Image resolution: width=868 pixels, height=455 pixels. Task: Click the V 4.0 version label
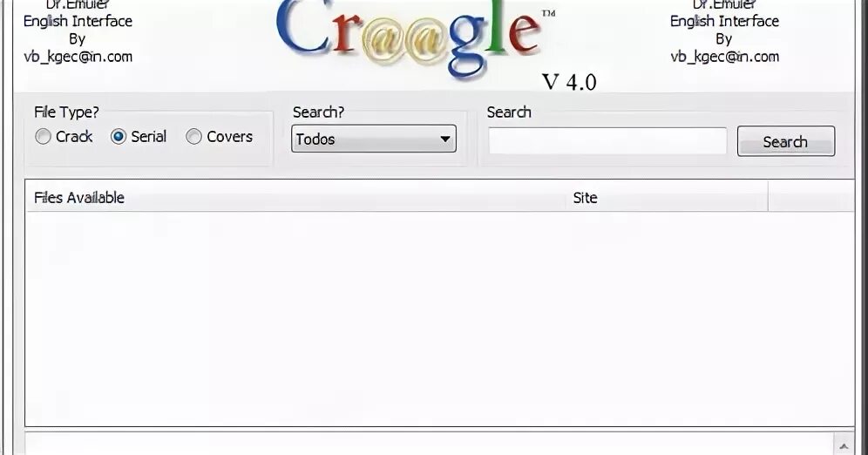pos(569,83)
